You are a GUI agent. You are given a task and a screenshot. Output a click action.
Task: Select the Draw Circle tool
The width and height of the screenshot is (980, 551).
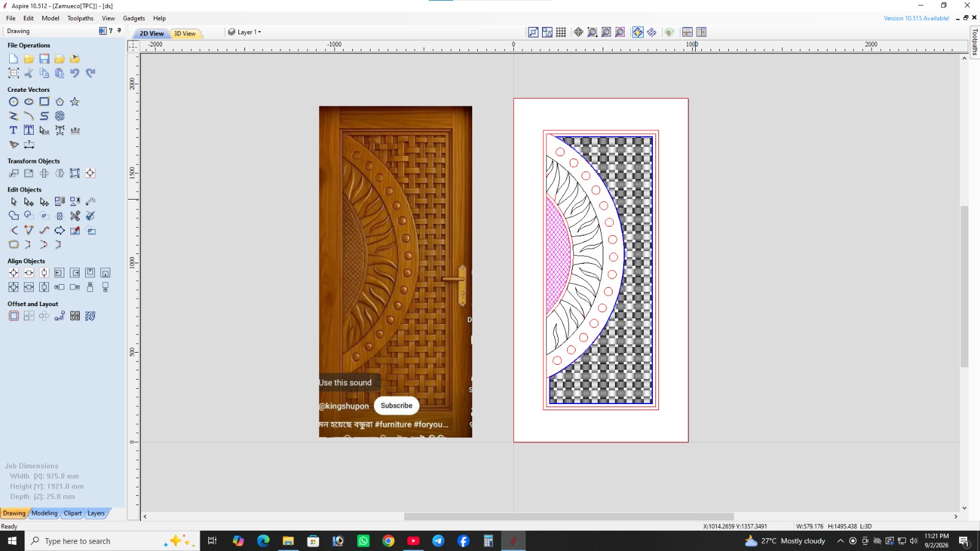point(13,102)
